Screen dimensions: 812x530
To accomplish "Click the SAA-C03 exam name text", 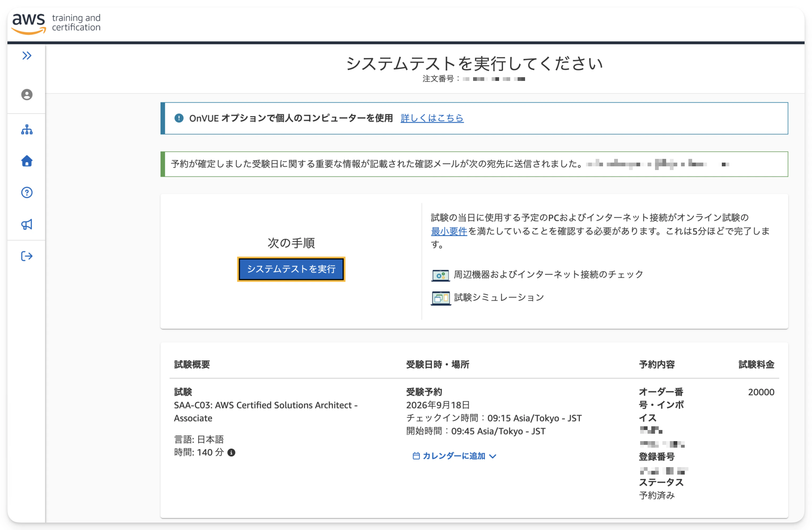I will tap(266, 412).
